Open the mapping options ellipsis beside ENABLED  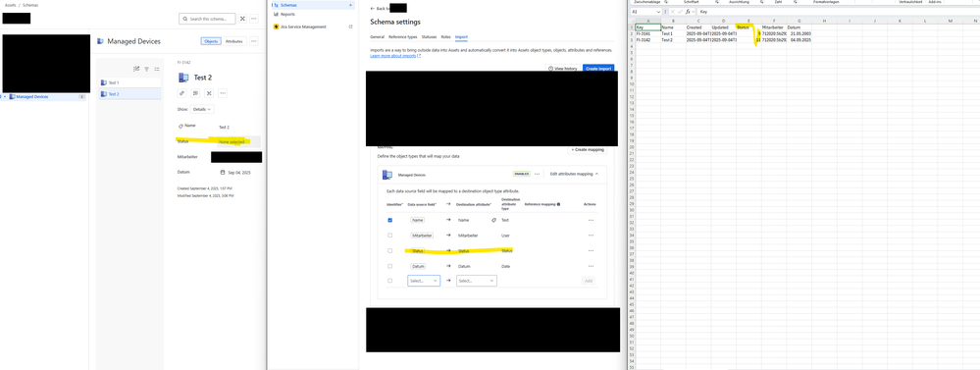(x=537, y=174)
